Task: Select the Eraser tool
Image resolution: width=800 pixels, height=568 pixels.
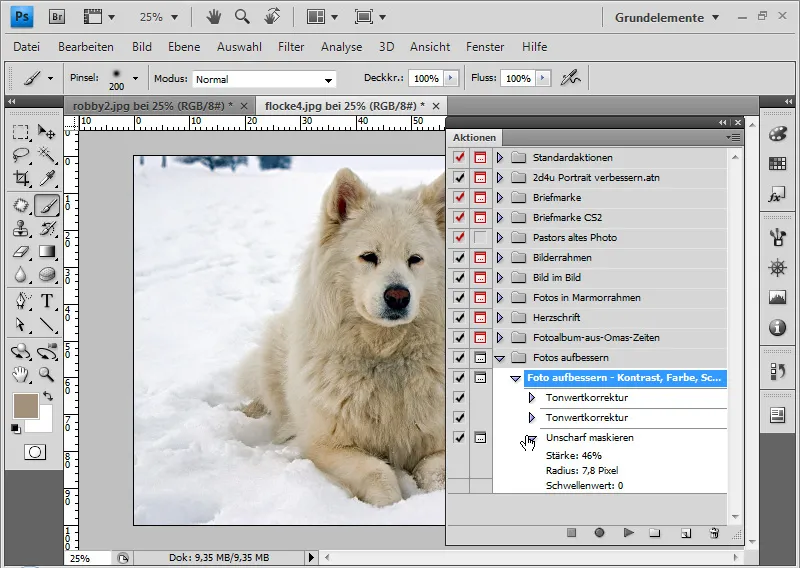Action: [x=20, y=252]
